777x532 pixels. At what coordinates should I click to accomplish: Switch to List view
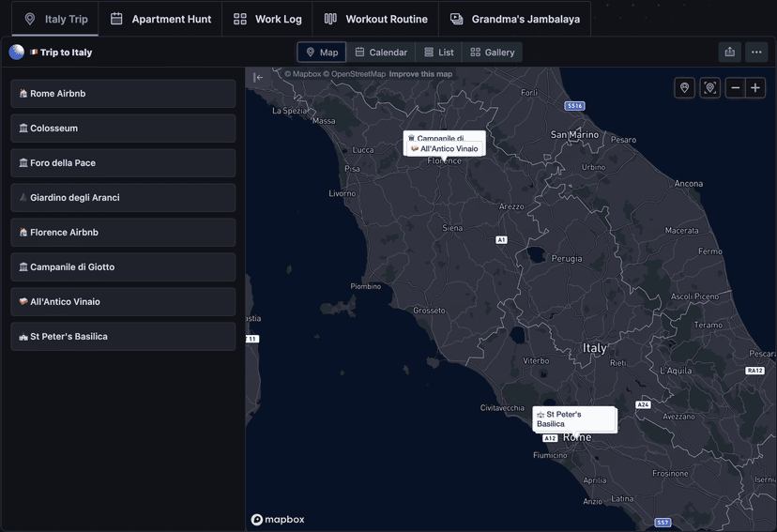click(438, 53)
